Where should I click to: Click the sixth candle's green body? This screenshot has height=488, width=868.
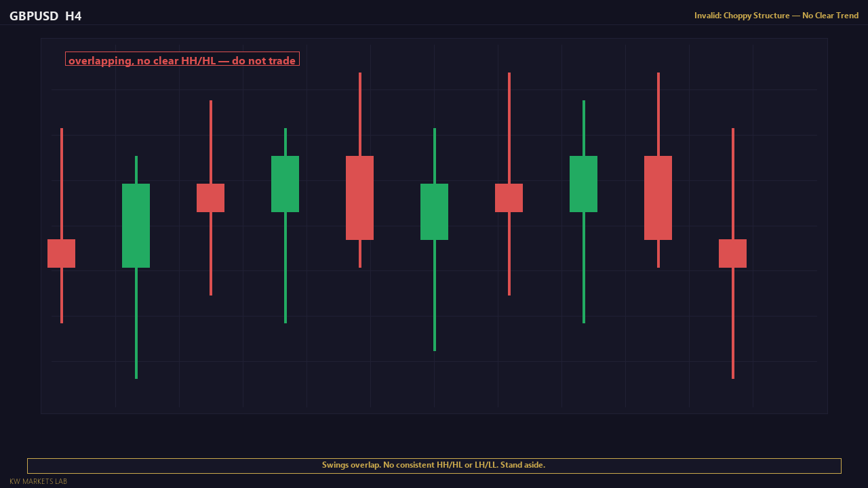(434, 211)
